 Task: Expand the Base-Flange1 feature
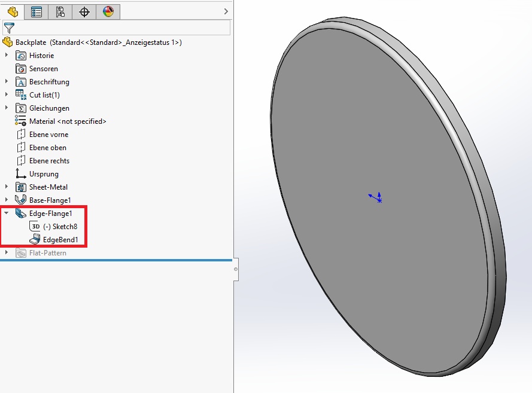point(6,200)
